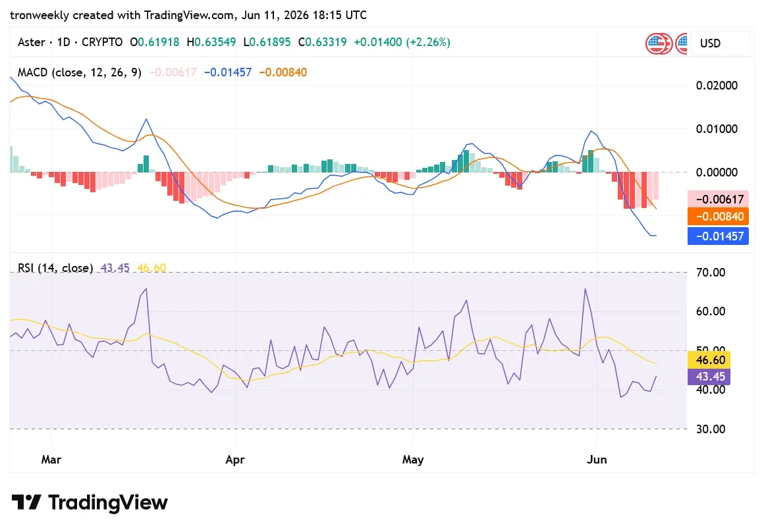Screen dimensions: 764x532
Task: Click the orange signal value -0.00840 in legend
Action: 283,72
